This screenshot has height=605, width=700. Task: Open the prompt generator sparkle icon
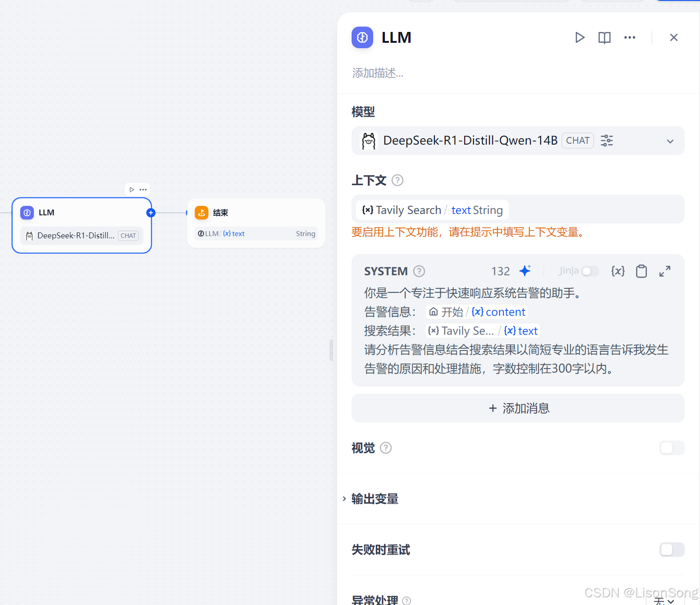pos(525,271)
